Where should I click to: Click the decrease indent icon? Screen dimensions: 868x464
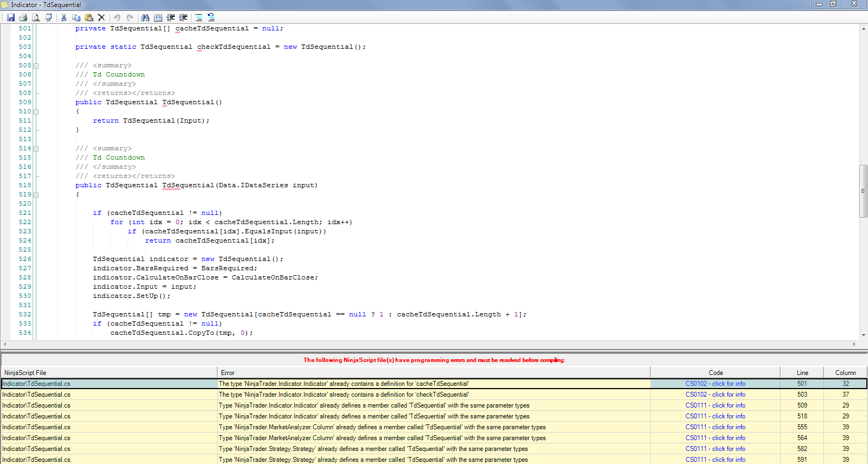tap(170, 17)
